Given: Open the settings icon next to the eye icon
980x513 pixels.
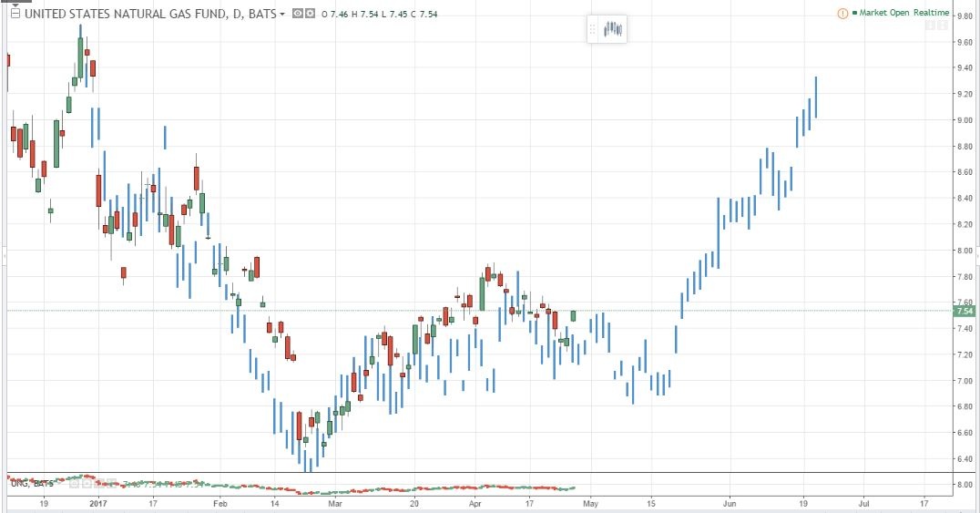Looking at the screenshot, I should [309, 15].
